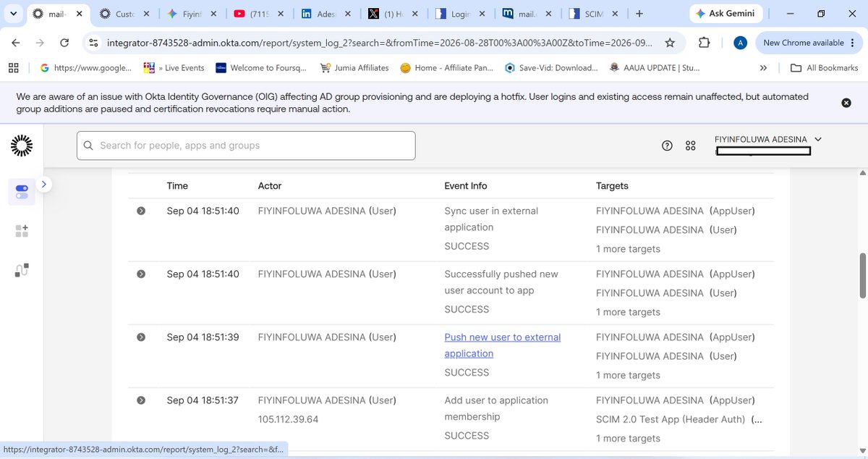Image resolution: width=868 pixels, height=459 pixels.
Task: Open the sidebar integration connector icon
Action: tap(22, 270)
